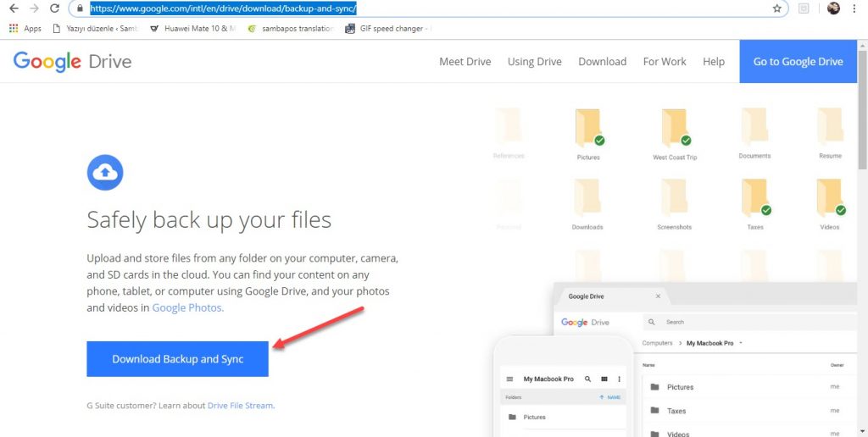Click the page address bar URL
868x437 pixels.
pyautogui.click(x=223, y=8)
